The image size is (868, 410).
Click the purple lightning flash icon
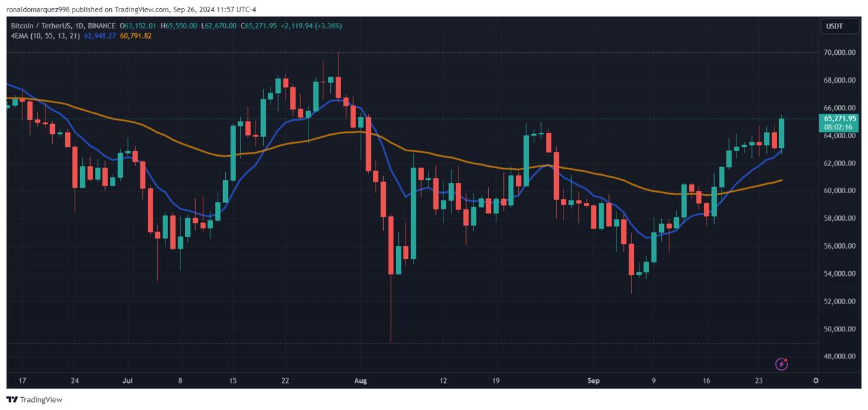click(781, 364)
